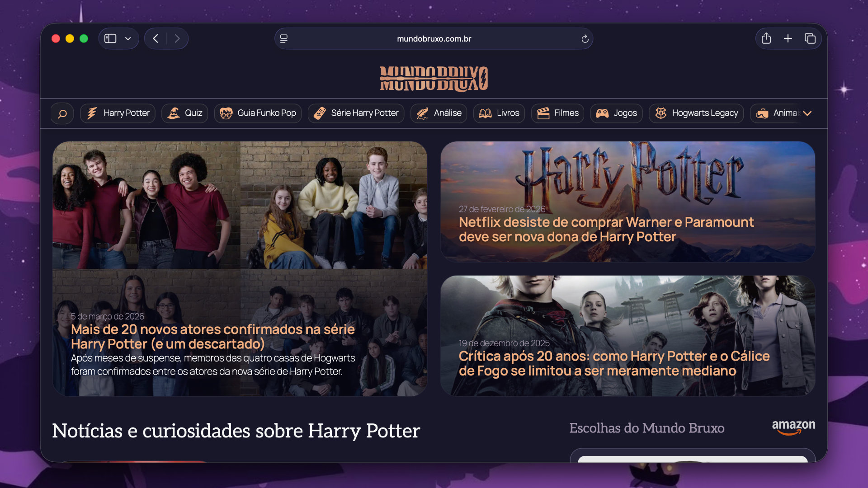The width and height of the screenshot is (868, 488).
Task: Click the page reader icon in address bar
Action: tap(284, 39)
